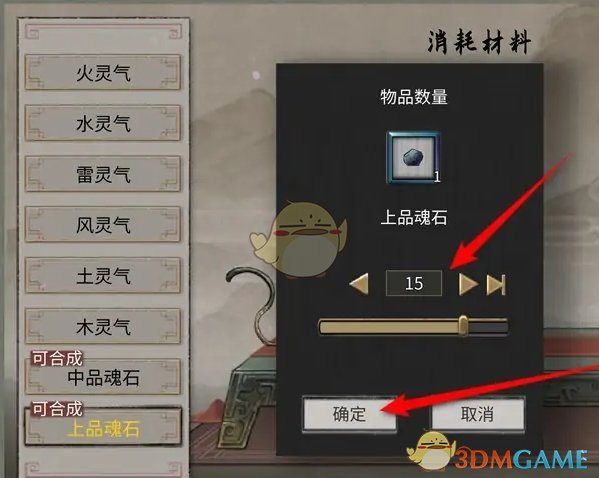Increase quantity with the right arrow
Image resolution: width=599 pixels, height=478 pixels.
point(468,284)
